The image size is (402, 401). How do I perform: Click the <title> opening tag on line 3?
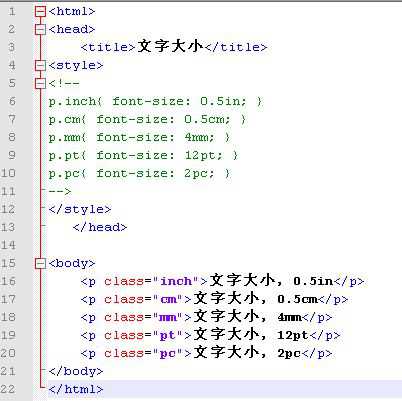(108, 47)
